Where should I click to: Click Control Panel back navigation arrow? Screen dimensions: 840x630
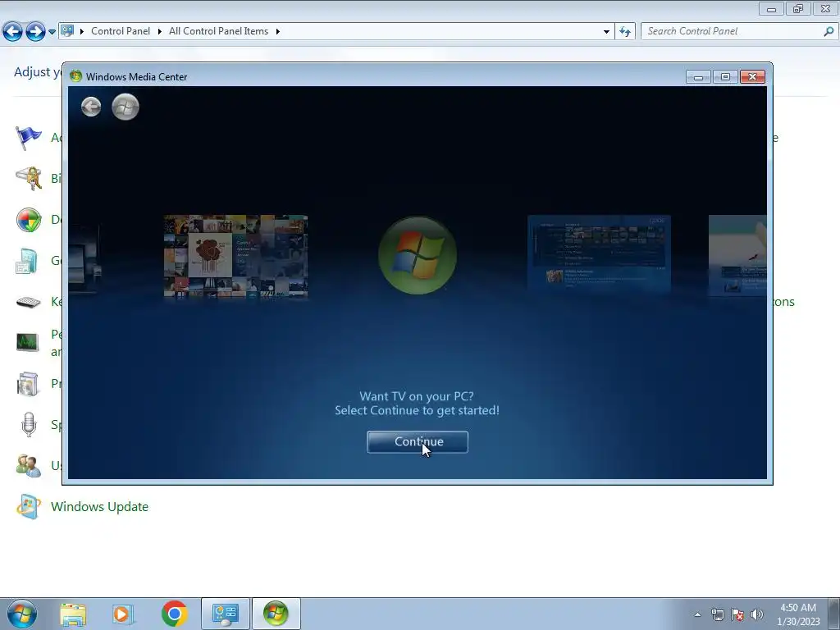click(x=13, y=32)
